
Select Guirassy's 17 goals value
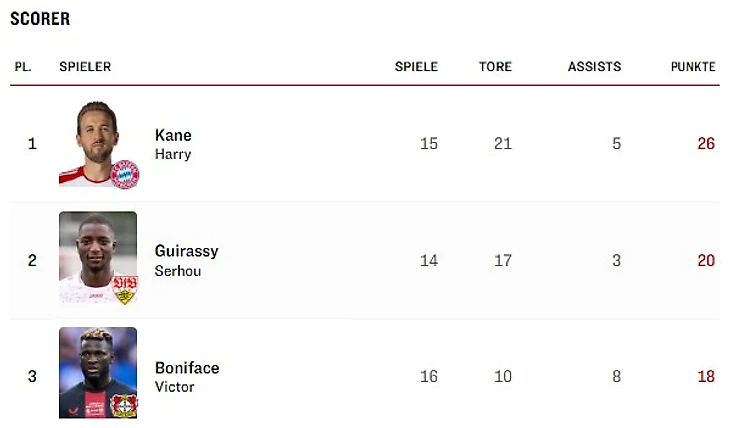point(502,261)
